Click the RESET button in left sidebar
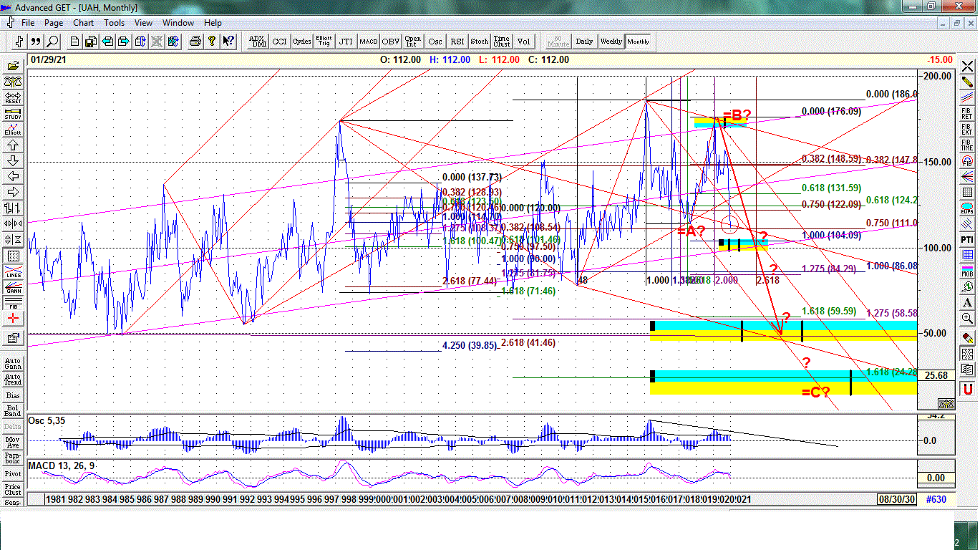 [x=13, y=97]
